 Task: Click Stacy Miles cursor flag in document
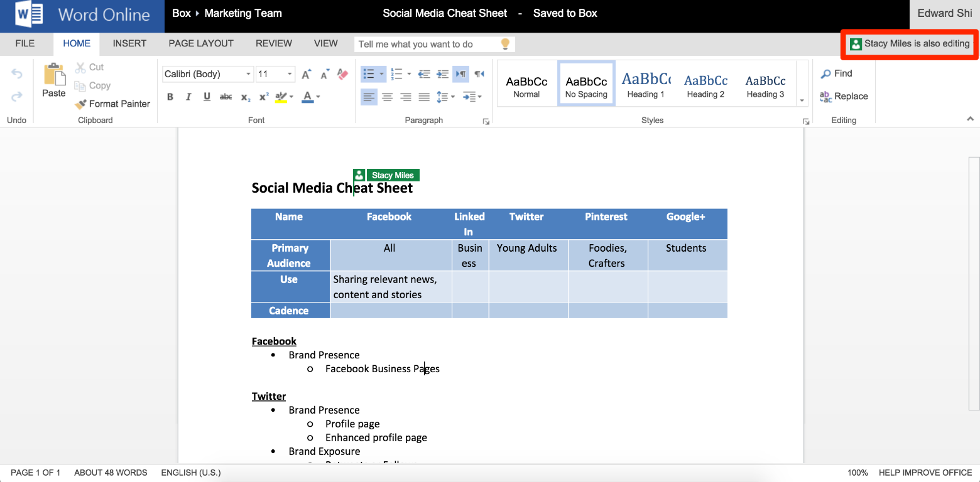(x=386, y=175)
